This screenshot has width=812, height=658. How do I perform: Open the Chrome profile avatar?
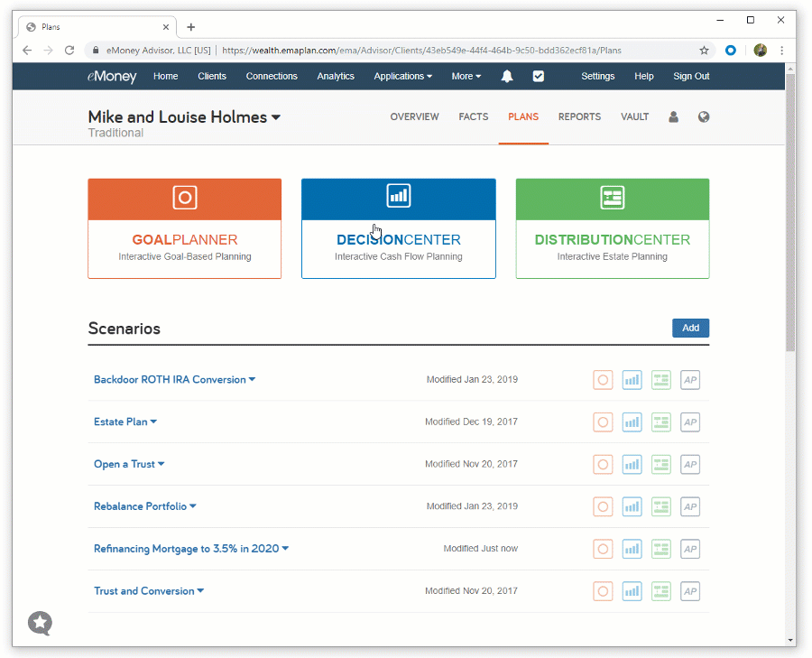pyautogui.click(x=761, y=51)
